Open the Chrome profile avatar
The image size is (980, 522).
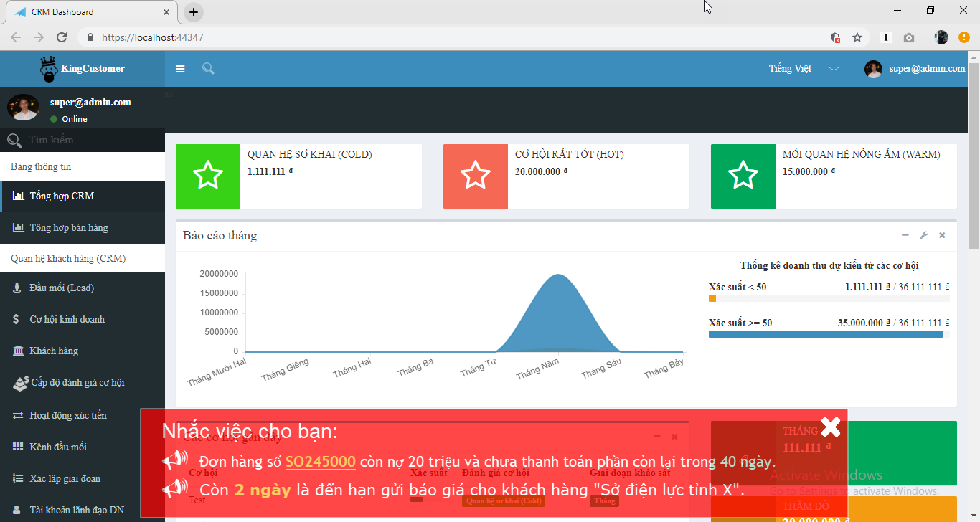[x=942, y=37]
